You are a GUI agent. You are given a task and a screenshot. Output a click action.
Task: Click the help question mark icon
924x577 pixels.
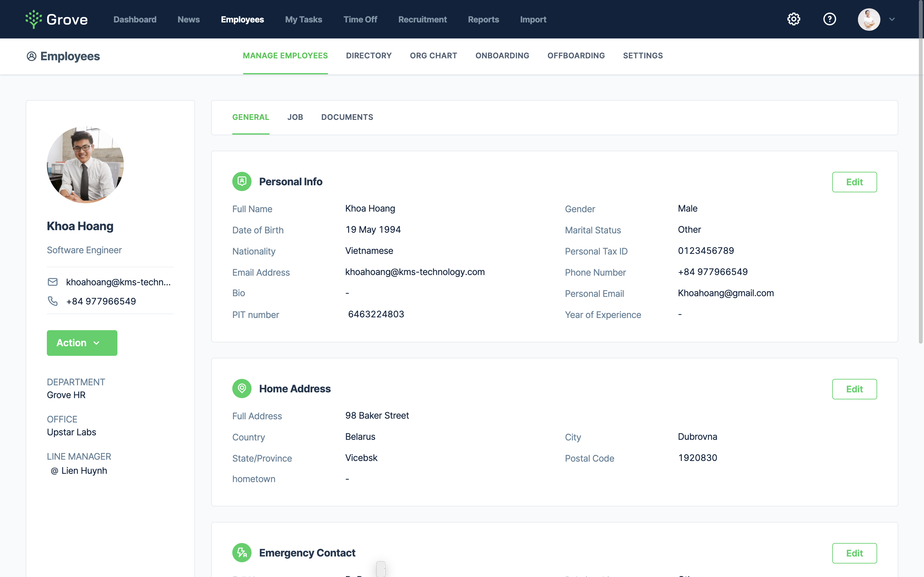coord(829,19)
